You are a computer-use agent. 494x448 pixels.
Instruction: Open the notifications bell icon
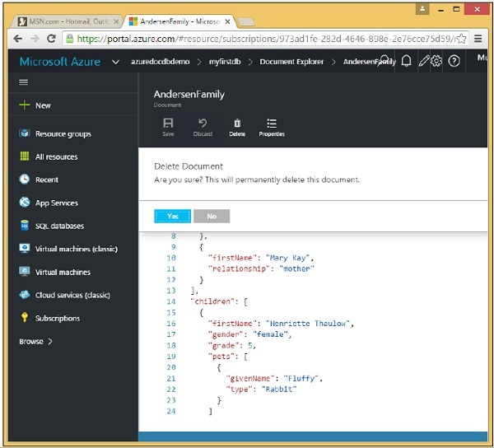[406, 61]
